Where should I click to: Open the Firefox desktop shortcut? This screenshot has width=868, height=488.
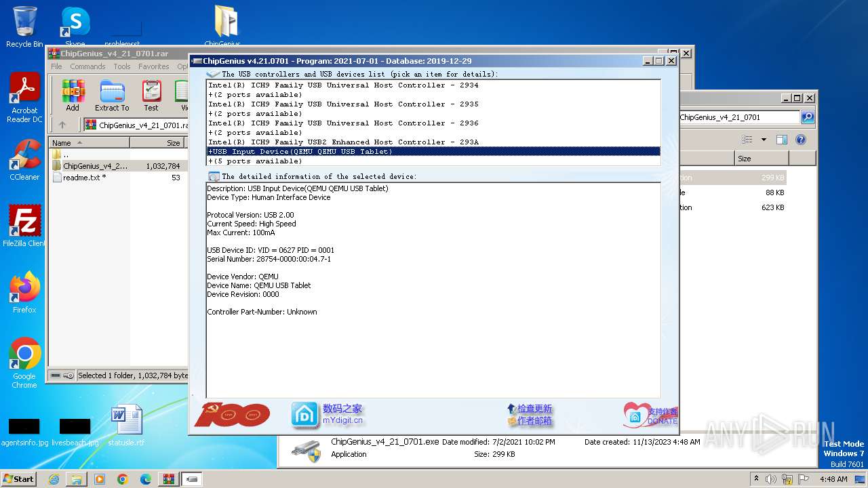click(24, 293)
